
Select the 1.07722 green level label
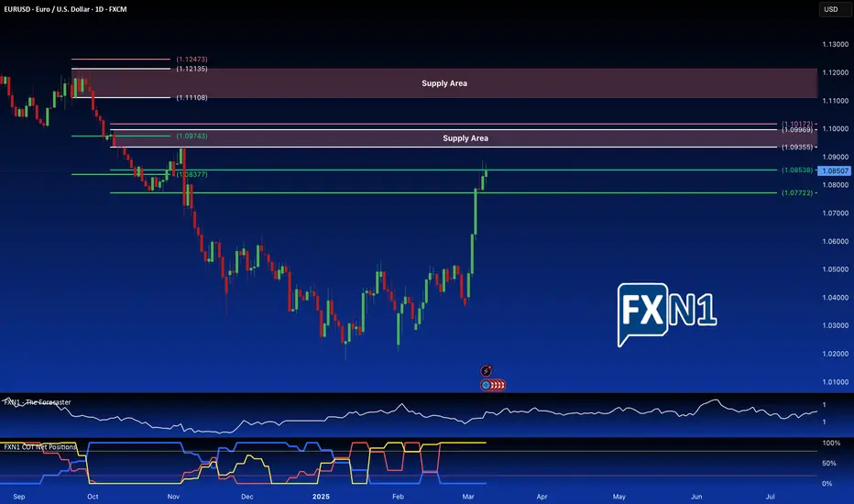(797, 192)
